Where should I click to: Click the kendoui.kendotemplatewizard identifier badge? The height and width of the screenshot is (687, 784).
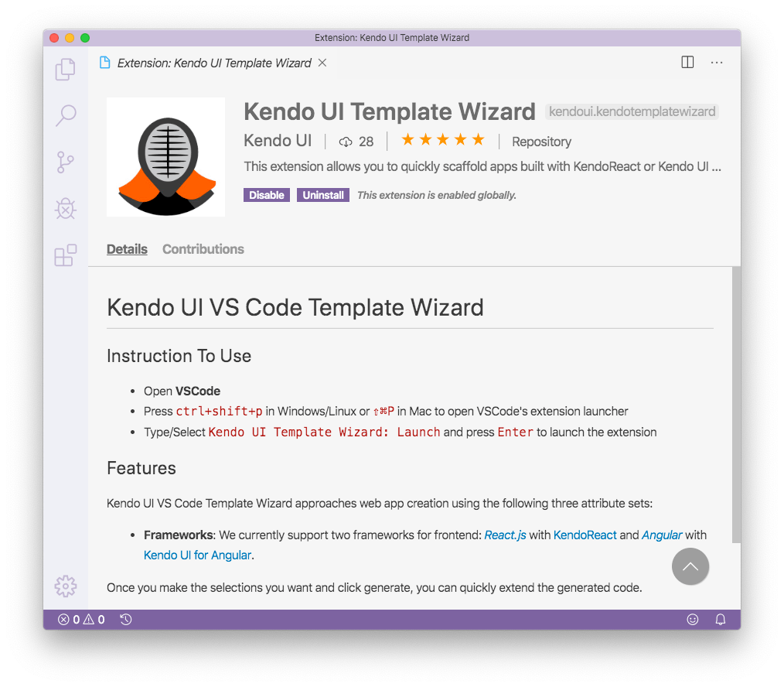(632, 111)
